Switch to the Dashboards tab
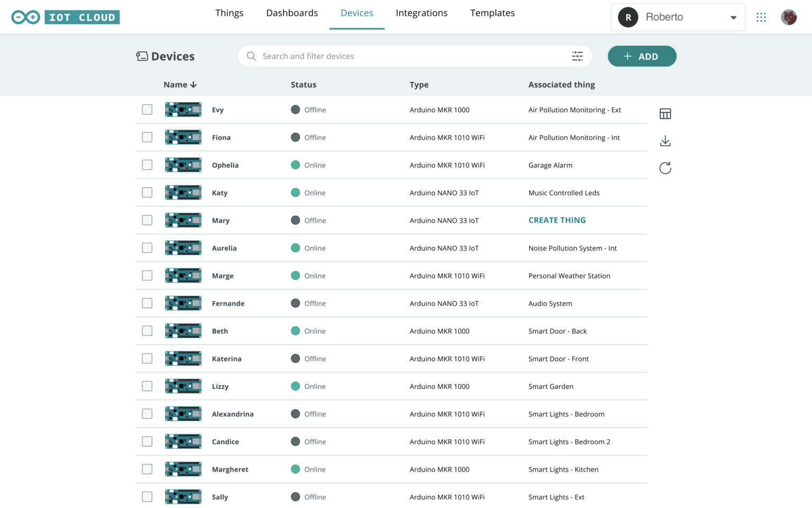 (x=292, y=13)
